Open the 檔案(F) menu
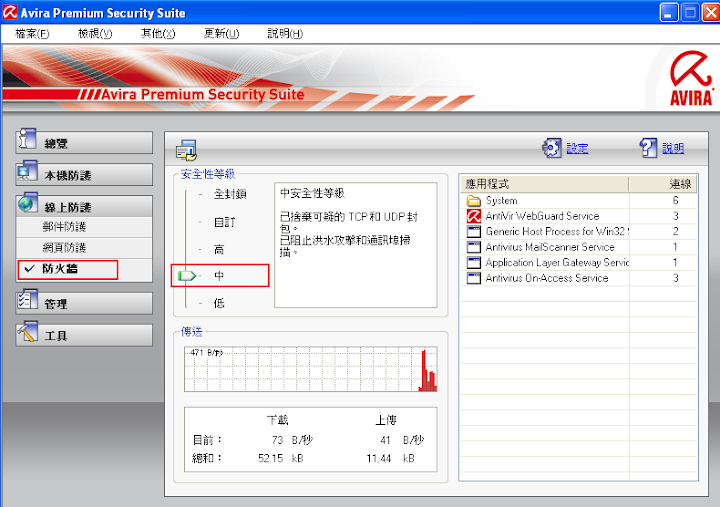 click(x=32, y=34)
